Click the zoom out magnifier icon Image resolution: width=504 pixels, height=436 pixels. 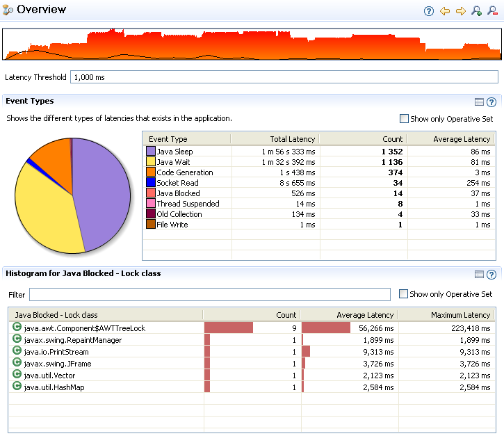pos(492,10)
